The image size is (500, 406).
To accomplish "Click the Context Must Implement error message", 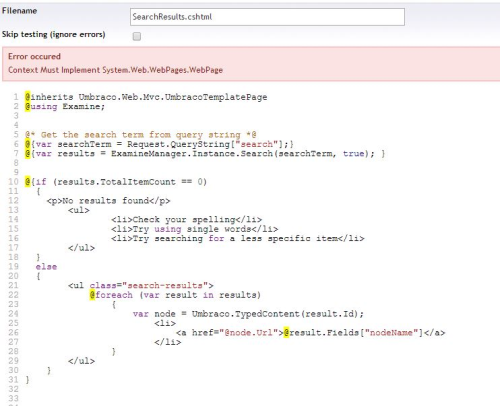I will coord(115,70).
